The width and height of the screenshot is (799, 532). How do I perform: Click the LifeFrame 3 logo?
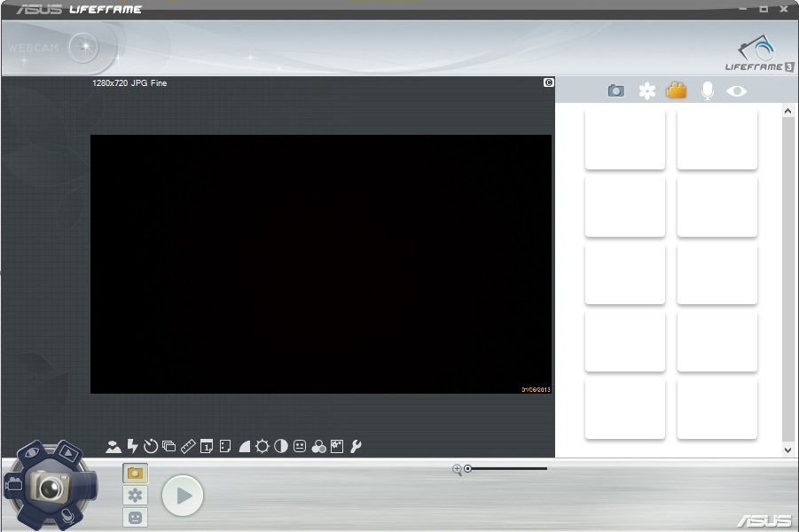pos(759,53)
